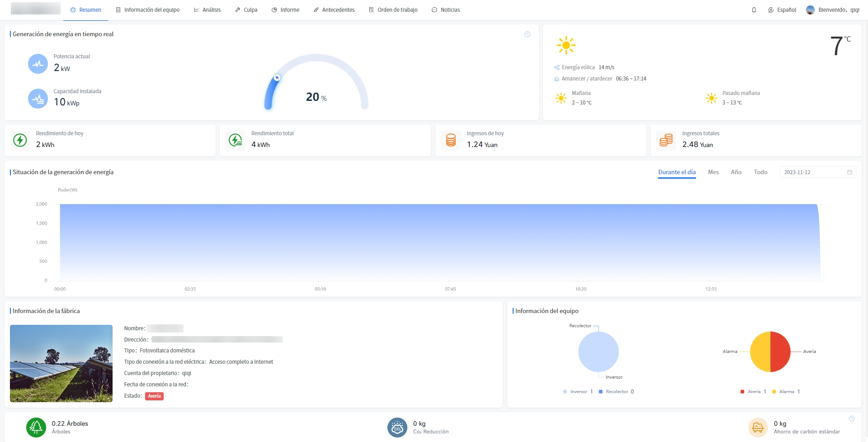The height and width of the screenshot is (442, 868).
Task: Toggle the Avería legend entry
Action: 753,392
